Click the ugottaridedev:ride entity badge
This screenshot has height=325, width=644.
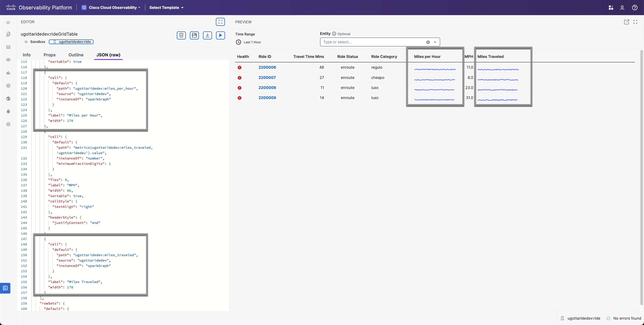71,42
